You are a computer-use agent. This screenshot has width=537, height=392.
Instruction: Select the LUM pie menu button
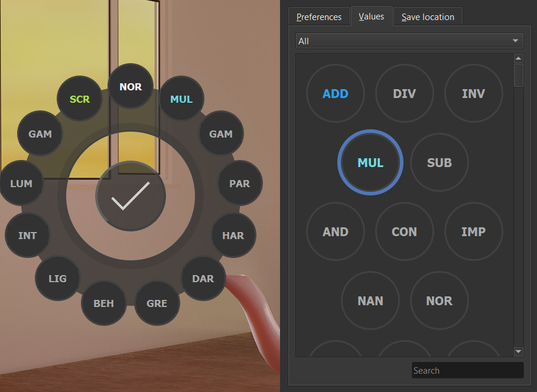point(21,183)
